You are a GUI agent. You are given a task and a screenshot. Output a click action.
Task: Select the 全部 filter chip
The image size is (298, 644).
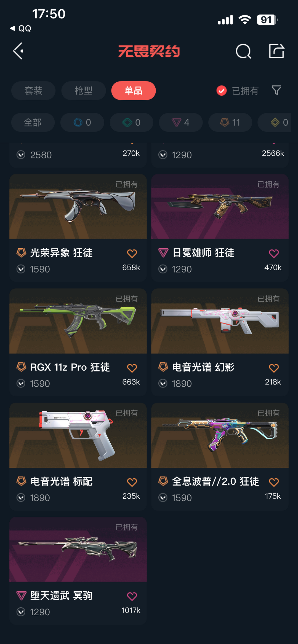pyautogui.click(x=33, y=122)
